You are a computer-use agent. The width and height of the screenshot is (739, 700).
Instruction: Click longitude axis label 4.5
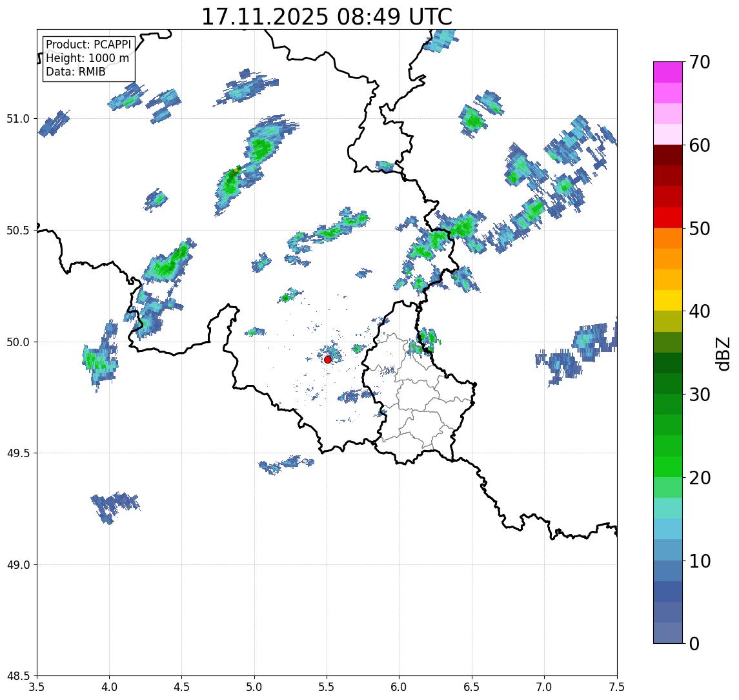pos(182,687)
